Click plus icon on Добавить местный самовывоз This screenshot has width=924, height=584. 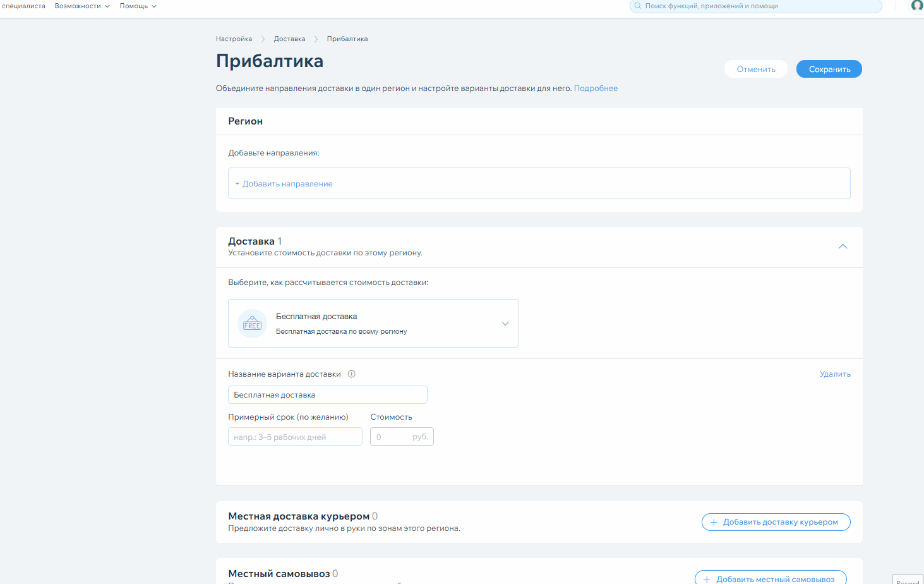[707, 579]
